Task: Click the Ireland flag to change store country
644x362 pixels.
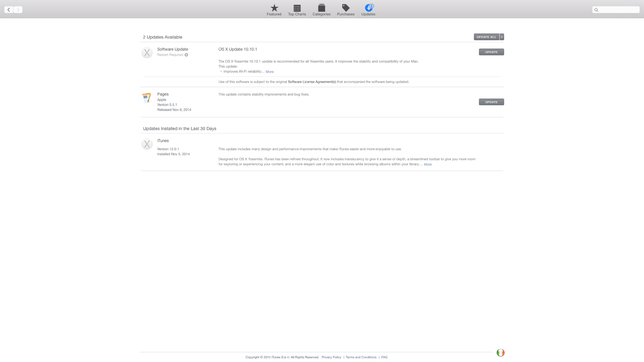Action: tap(500, 353)
